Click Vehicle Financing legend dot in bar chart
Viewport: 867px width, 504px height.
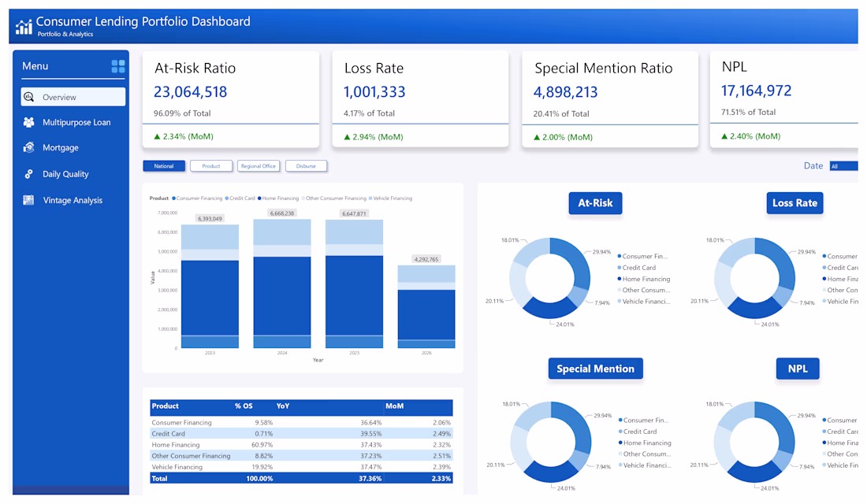(x=370, y=198)
